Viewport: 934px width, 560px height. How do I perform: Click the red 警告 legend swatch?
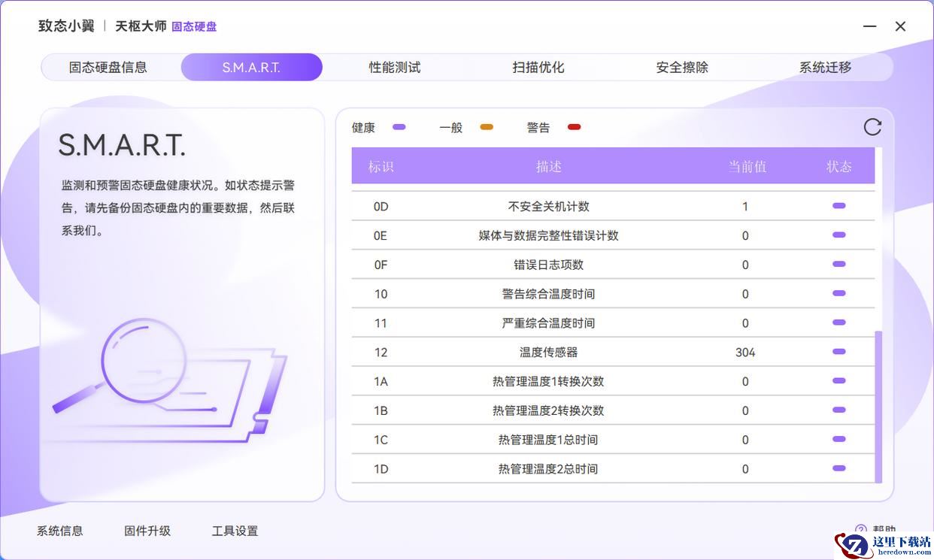(574, 127)
